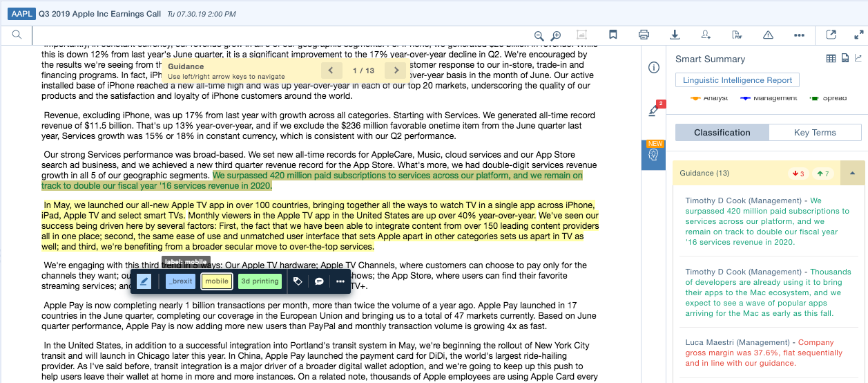868x383 pixels.
Task: Filter Guidance by 7 positive items
Action: [823, 174]
